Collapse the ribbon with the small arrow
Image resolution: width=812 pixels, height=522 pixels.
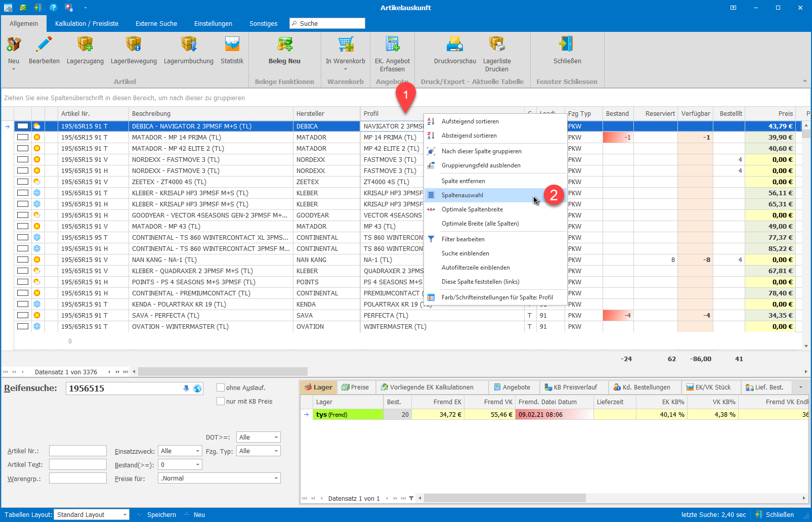click(804, 81)
